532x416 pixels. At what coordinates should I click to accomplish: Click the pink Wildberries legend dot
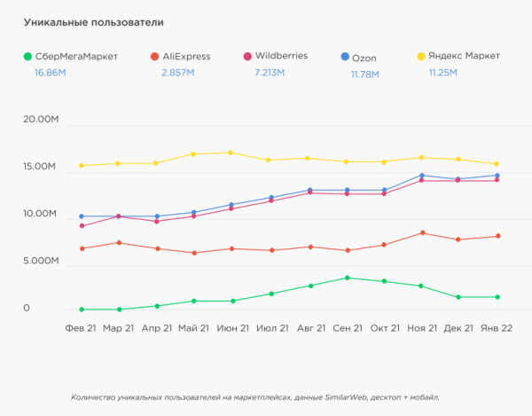click(x=247, y=57)
